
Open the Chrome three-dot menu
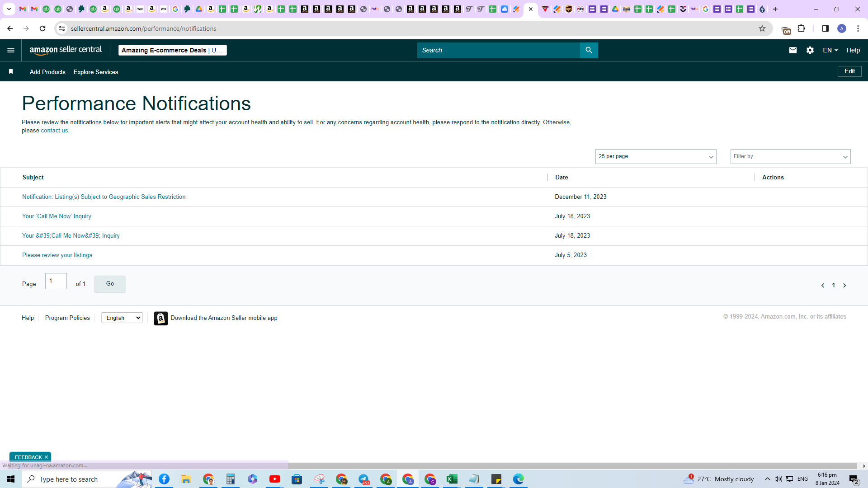(858, 28)
